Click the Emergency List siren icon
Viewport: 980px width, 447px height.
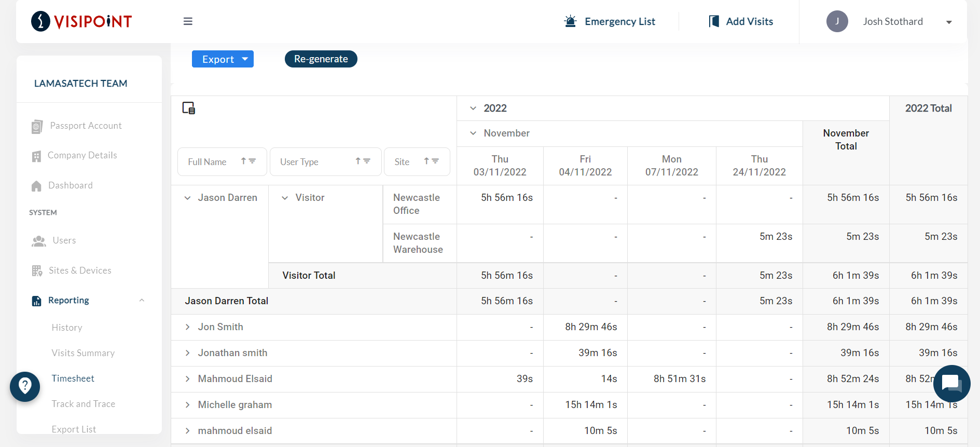570,21
